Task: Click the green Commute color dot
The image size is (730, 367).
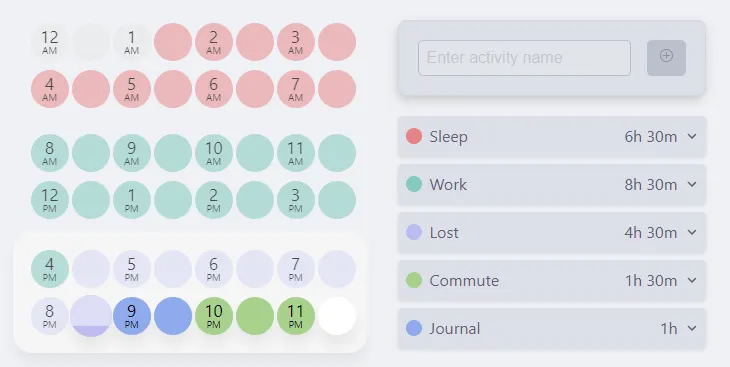Action: (414, 280)
